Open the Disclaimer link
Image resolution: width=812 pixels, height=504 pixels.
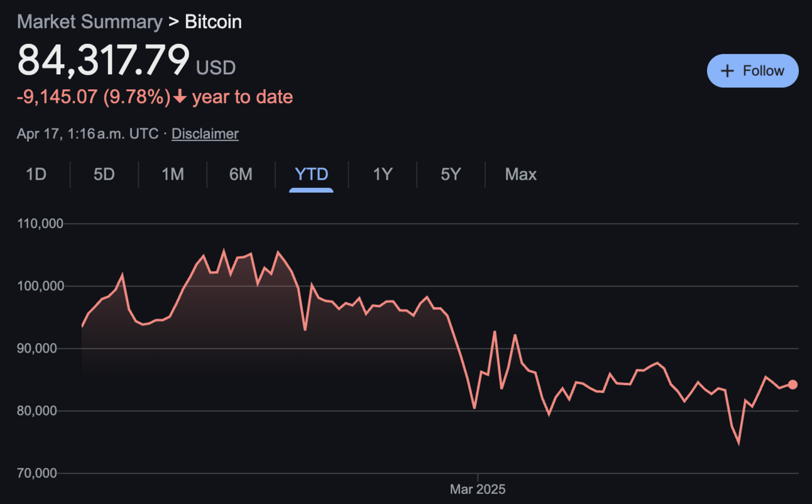point(205,134)
